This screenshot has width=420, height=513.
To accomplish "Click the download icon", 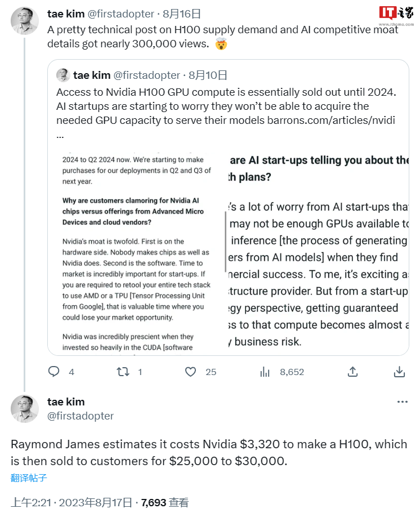I will pyautogui.click(x=399, y=372).
